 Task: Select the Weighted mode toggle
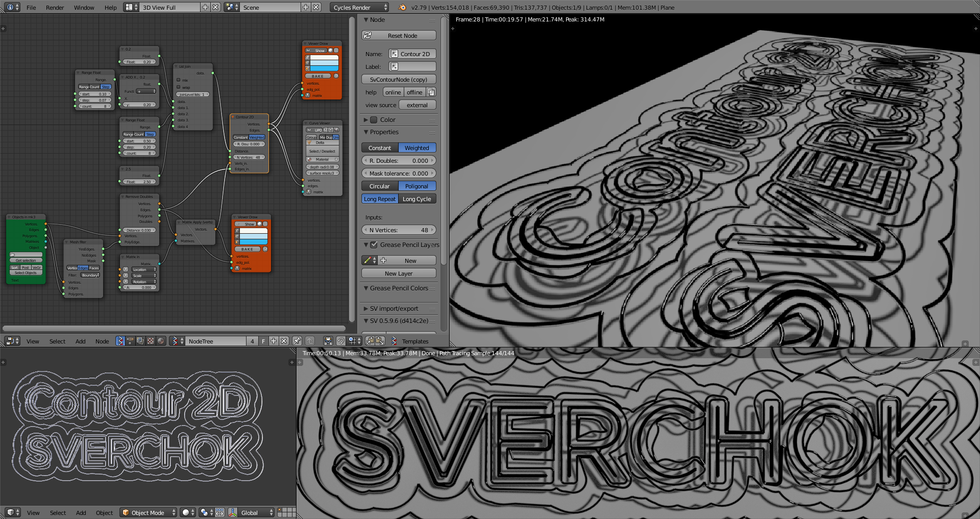coord(417,147)
